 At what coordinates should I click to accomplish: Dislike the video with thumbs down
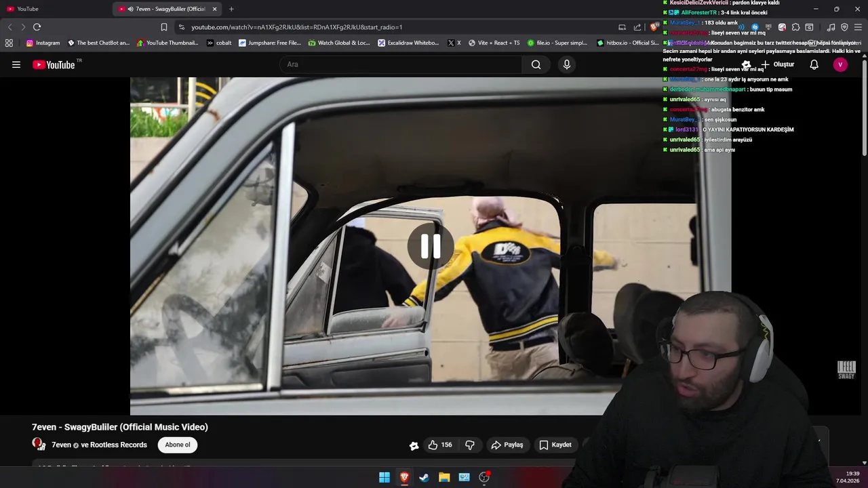[x=470, y=445]
